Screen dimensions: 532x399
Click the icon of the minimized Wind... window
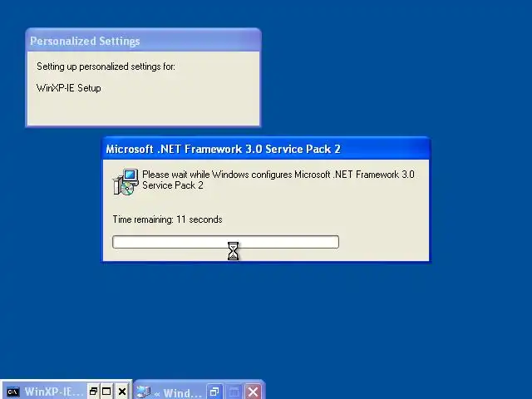point(144,392)
